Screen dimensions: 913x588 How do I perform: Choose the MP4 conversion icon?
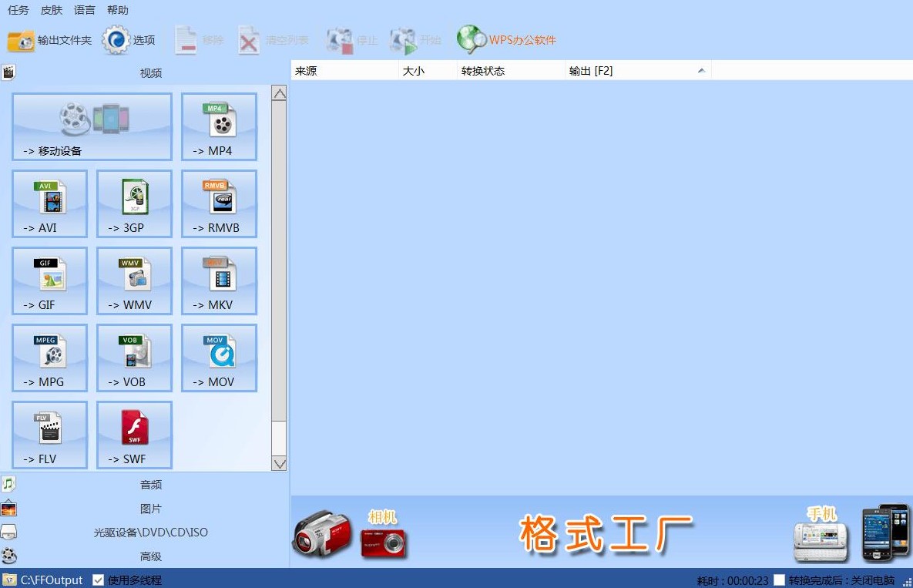tap(219, 126)
